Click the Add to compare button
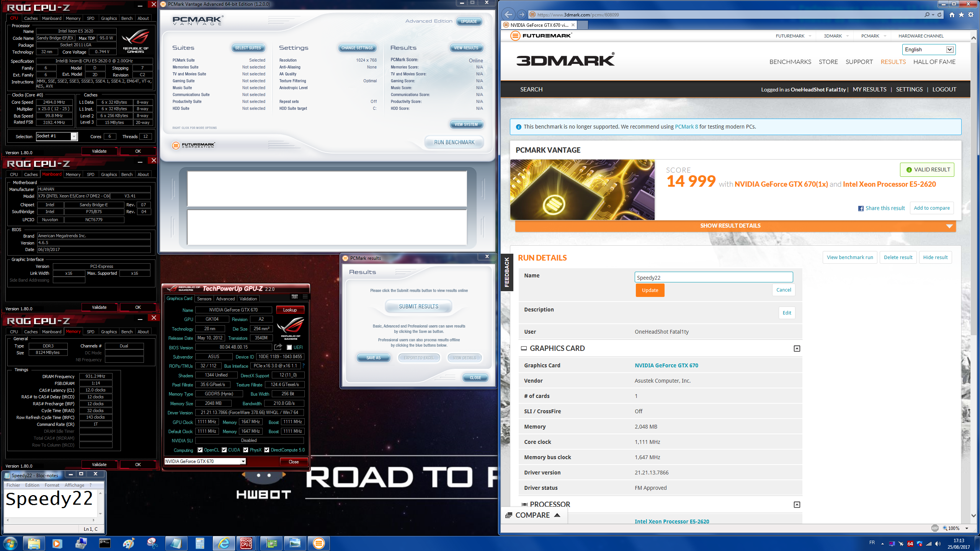980x551 pixels. point(931,208)
